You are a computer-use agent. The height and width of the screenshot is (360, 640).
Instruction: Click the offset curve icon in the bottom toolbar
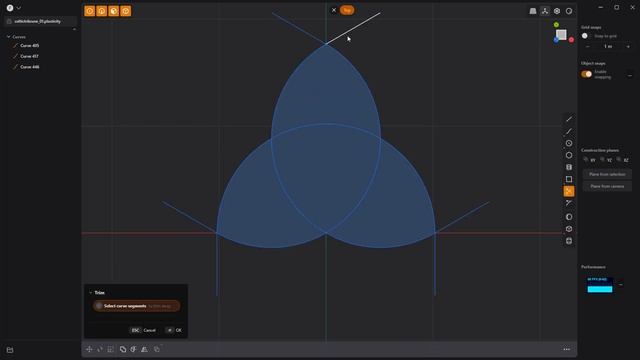pos(133,349)
